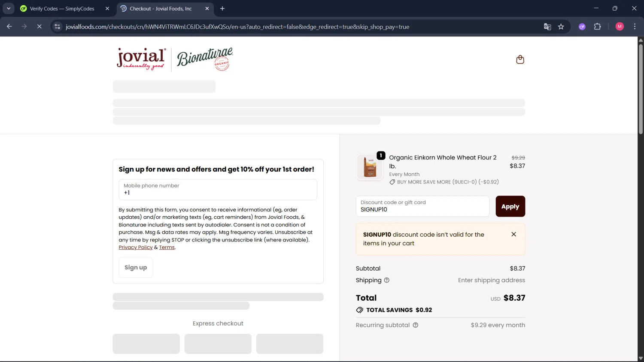Click the Subtotal label
Viewport: 644px width, 362px height.
point(368,268)
